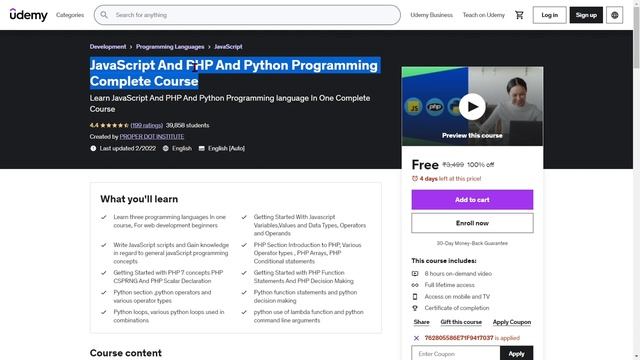
Task: Click the search magnifier icon
Action: [104, 15]
